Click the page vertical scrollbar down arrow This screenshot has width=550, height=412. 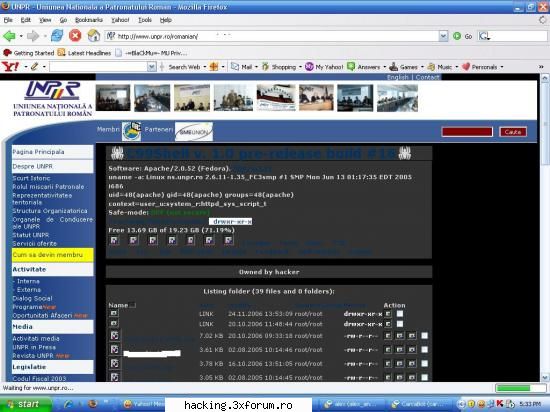click(x=544, y=378)
